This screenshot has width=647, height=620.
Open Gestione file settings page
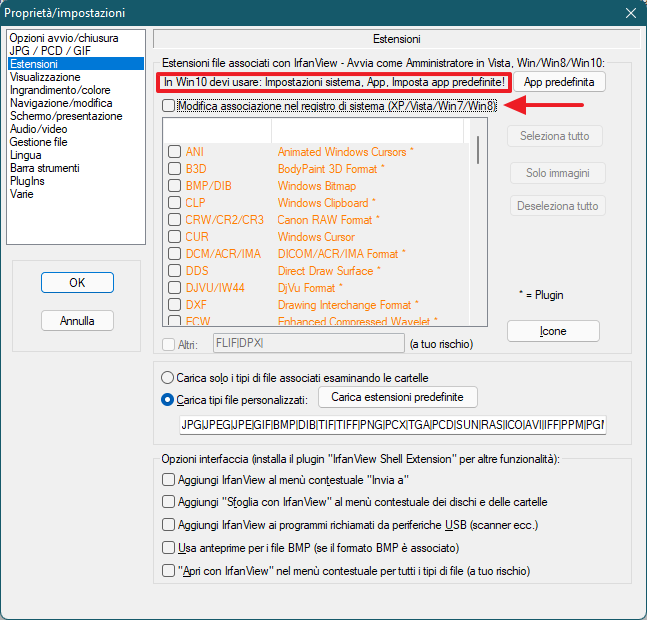38,142
